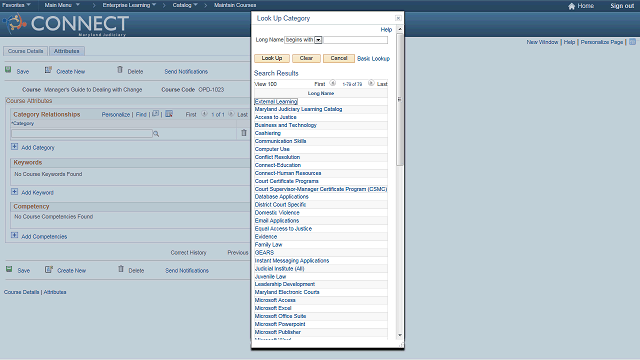
Task: Switch to the Course Details tab
Action: point(25,51)
